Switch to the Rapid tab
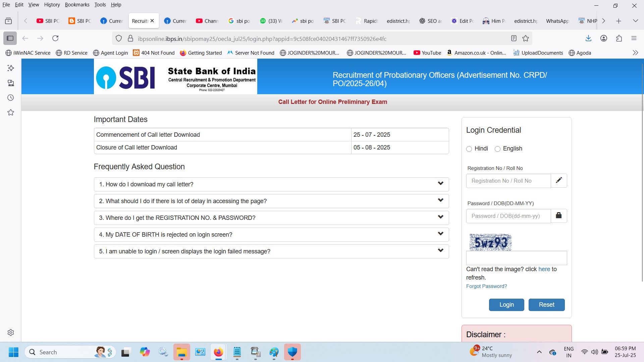Screen dimensions: 644x362 click(x=367, y=21)
